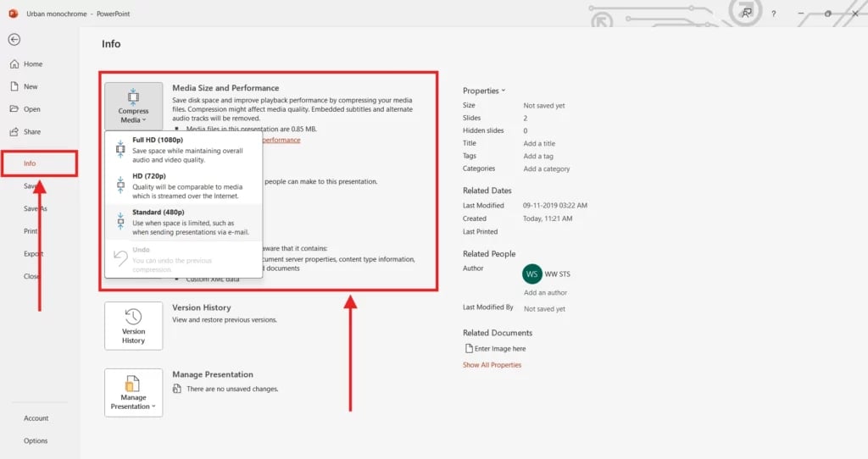
Task: Select New in the backstage sidebar
Action: pos(31,86)
